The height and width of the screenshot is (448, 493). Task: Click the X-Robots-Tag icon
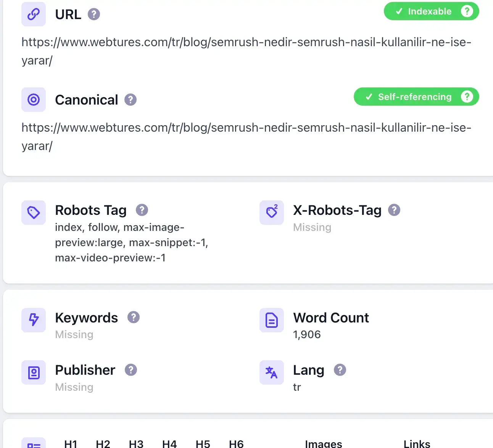click(x=271, y=213)
